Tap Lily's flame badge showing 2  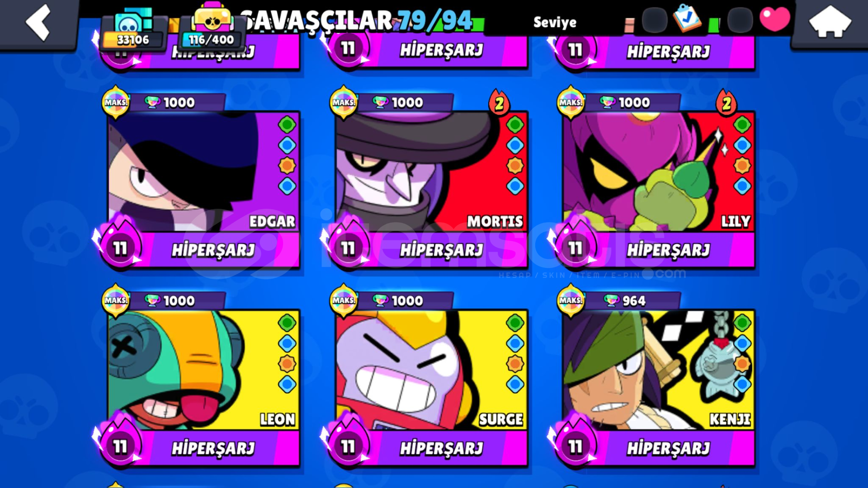(x=726, y=103)
